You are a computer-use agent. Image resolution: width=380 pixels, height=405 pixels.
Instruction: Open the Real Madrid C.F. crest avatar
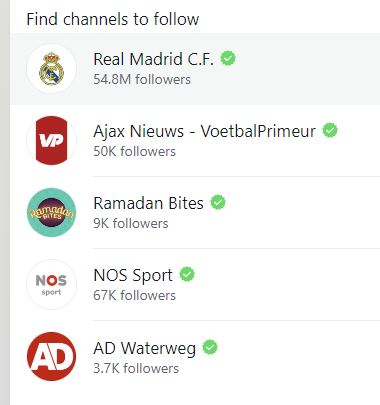pos(51,69)
